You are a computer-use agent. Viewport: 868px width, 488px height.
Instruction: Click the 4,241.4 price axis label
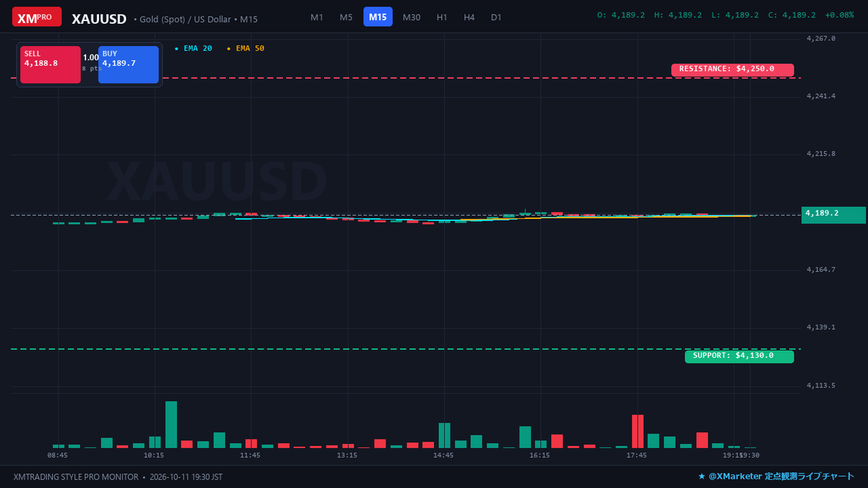point(821,96)
